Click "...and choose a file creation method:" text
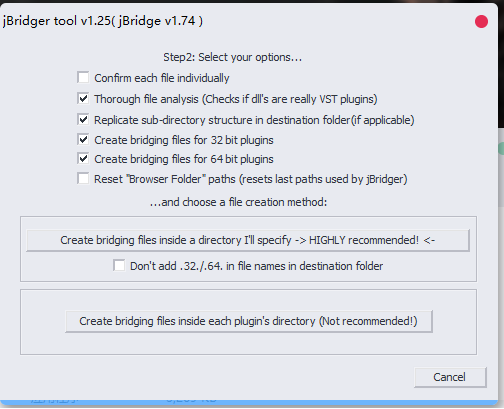The height and width of the screenshot is (409, 504). 238,202
